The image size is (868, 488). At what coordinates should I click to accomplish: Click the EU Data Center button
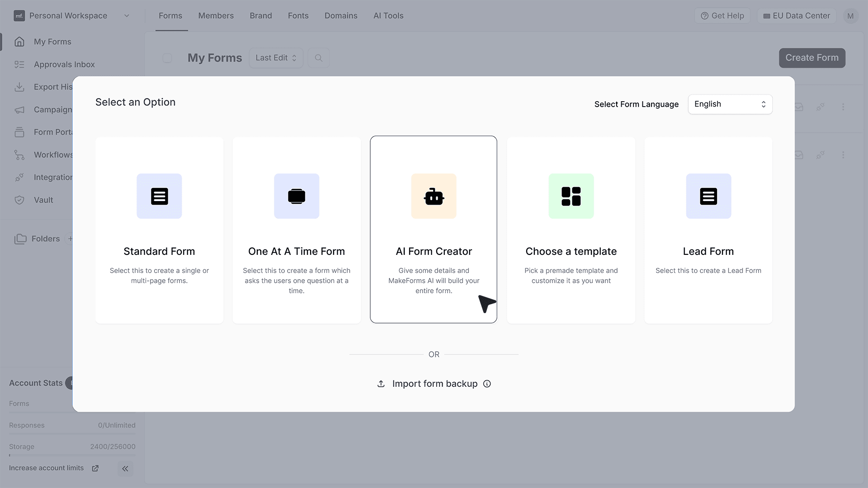point(797,16)
